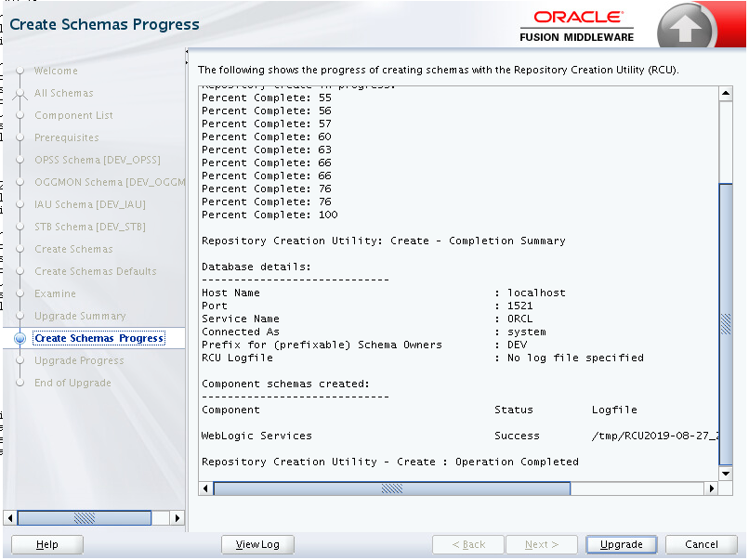Click the greyed-out Next button
Viewport: 749px width, 560px height.
coord(542,544)
